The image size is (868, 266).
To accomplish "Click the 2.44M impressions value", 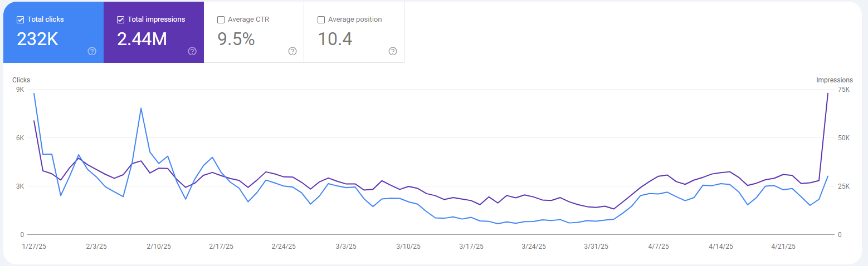I will click(x=142, y=39).
